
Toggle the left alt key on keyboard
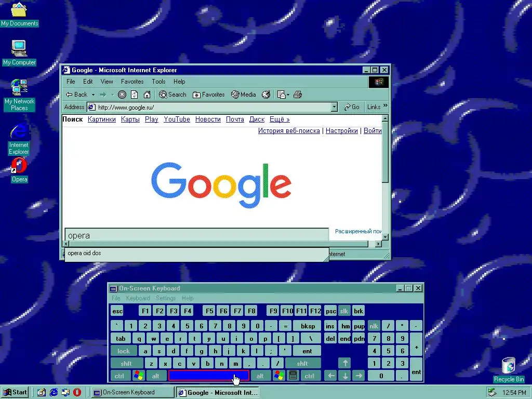[x=155, y=376]
